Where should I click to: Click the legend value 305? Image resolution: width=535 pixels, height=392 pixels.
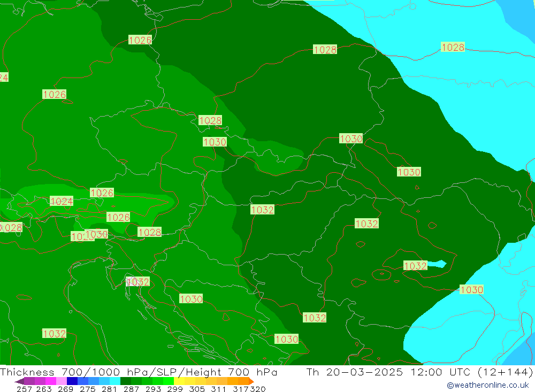pos(196,389)
